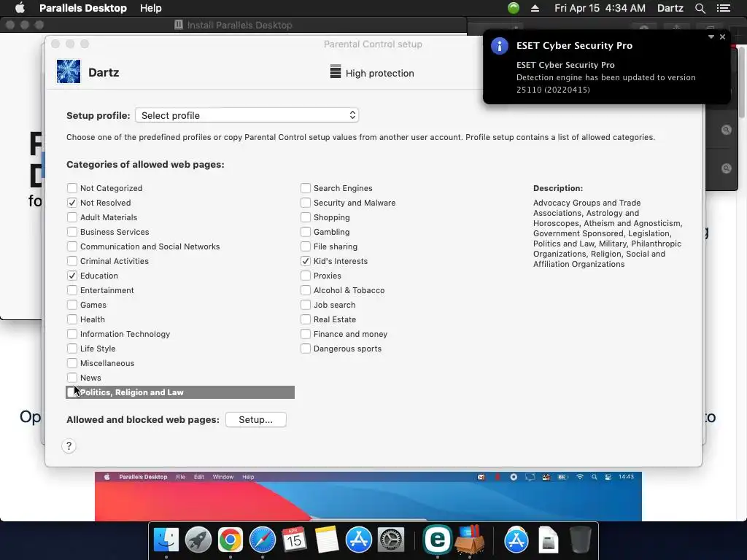
Task: Allow the News category
Action: tap(72, 378)
